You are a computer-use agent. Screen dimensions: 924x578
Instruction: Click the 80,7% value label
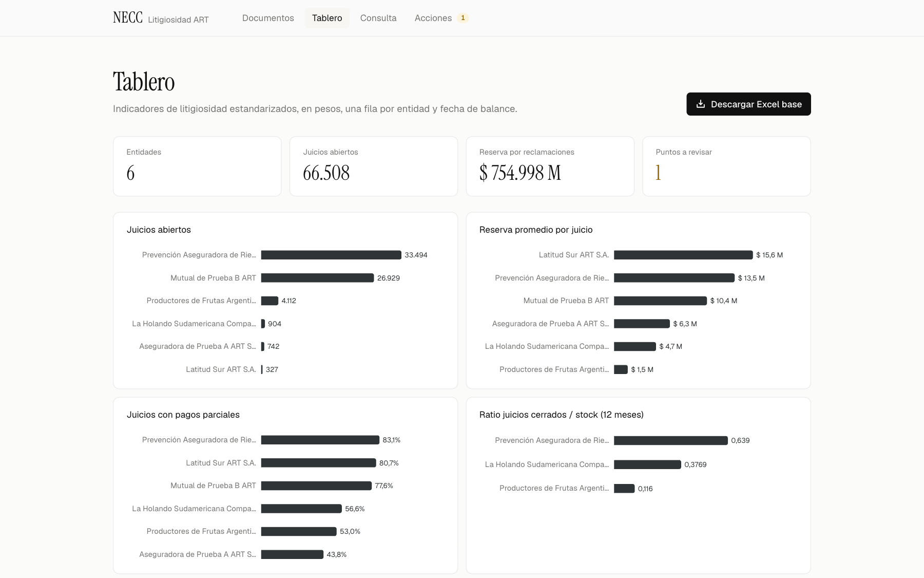point(389,463)
